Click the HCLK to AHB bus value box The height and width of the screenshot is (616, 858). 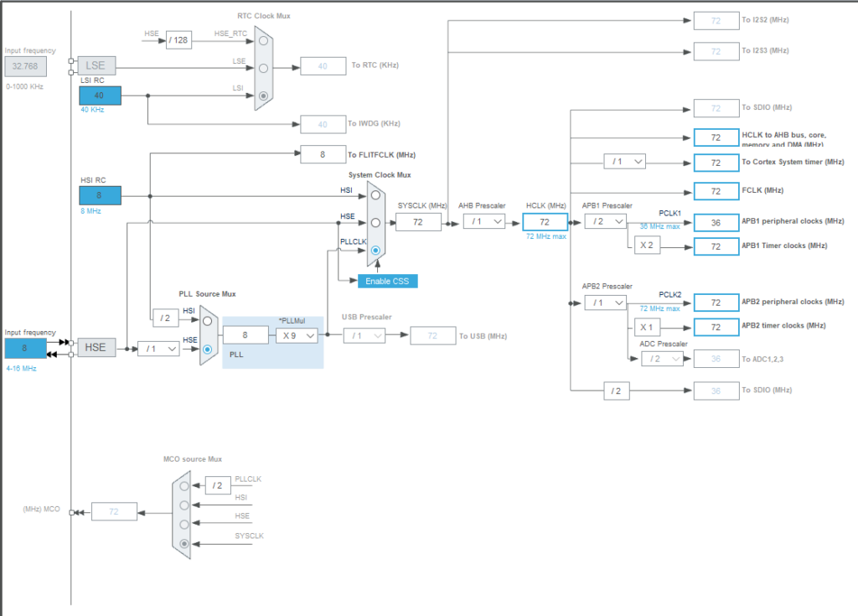coord(716,137)
